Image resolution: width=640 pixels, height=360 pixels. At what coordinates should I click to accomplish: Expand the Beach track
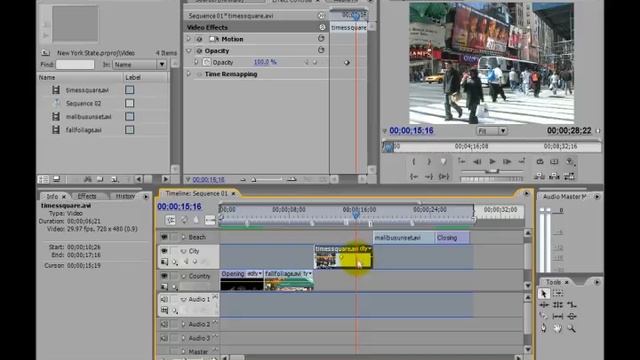click(x=183, y=237)
